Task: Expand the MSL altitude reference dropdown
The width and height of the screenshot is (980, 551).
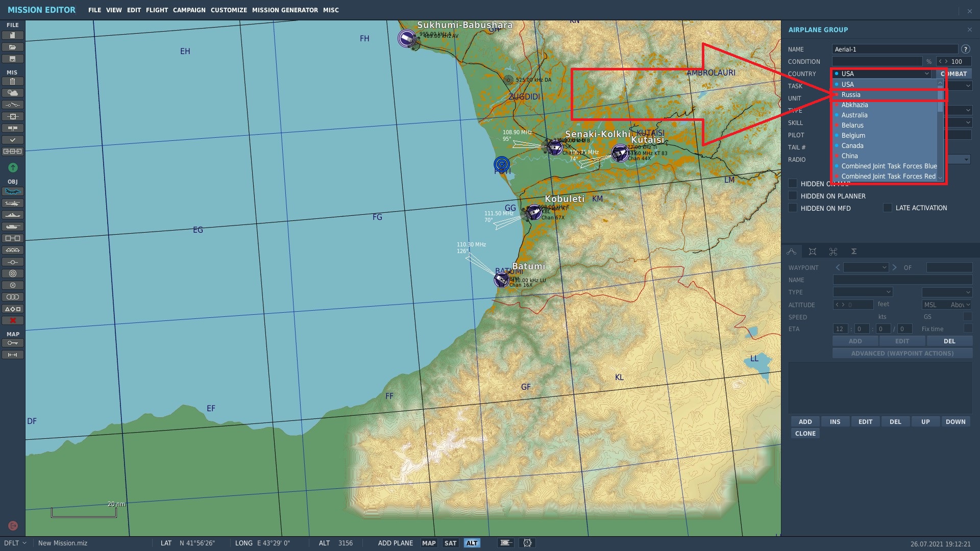Action: pyautogui.click(x=947, y=305)
